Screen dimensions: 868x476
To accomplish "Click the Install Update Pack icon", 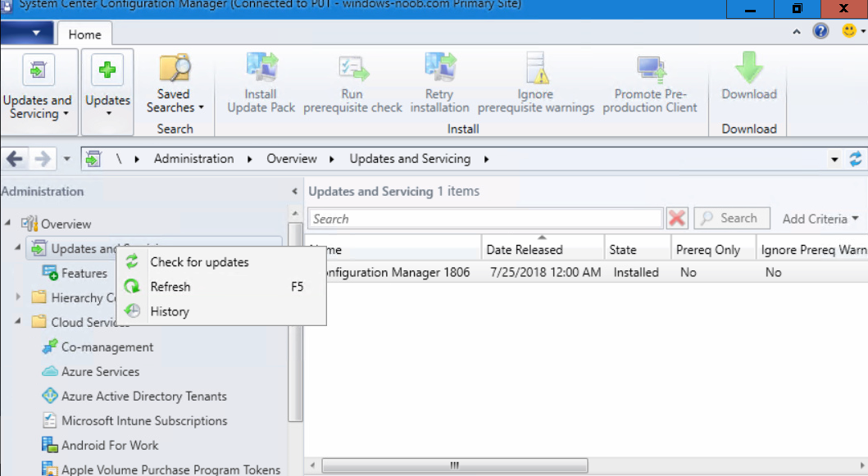I will point(261,67).
